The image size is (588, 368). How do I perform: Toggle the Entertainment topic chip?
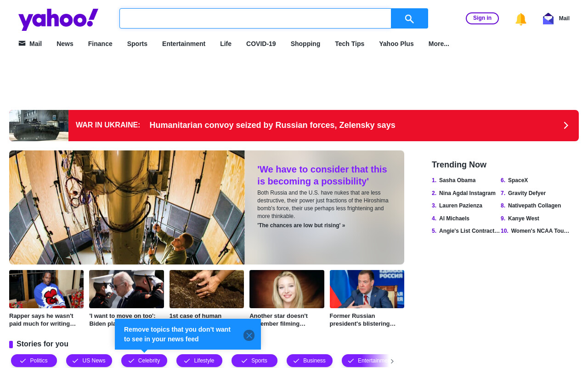[365, 361]
